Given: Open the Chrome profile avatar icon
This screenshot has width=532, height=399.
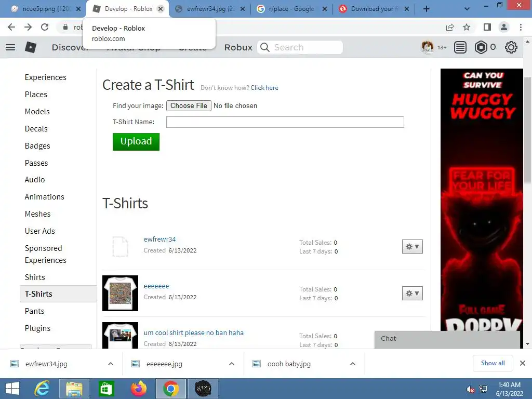Looking at the screenshot, I should [504, 27].
